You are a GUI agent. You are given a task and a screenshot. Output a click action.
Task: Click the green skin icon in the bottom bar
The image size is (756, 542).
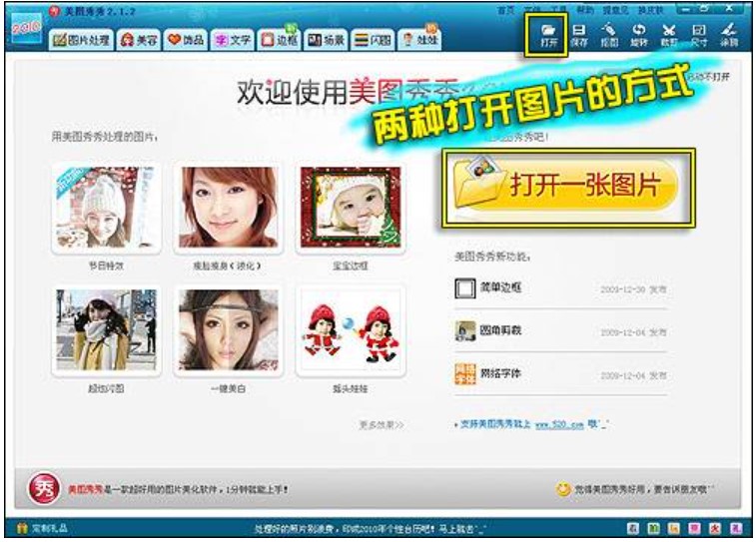tap(653, 528)
